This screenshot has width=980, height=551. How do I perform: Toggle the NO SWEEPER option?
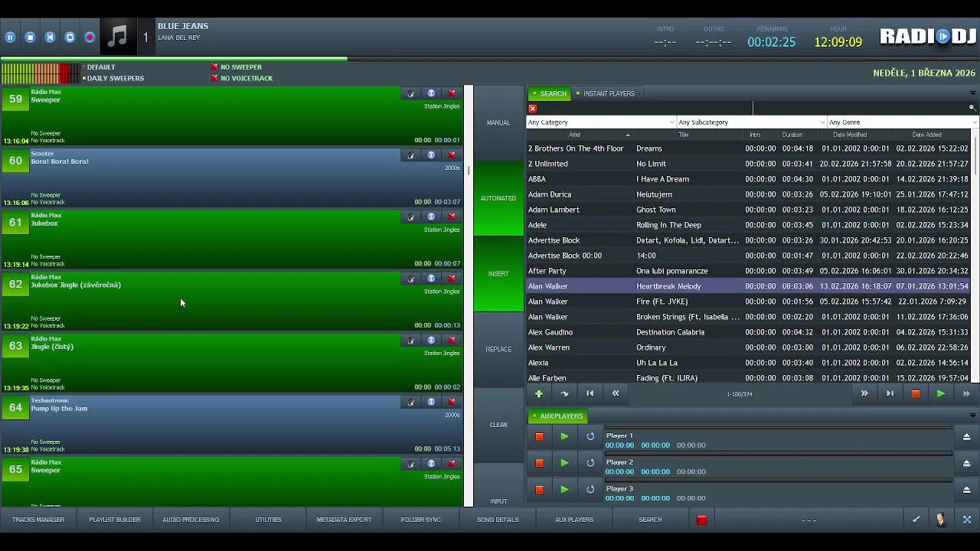click(x=237, y=67)
